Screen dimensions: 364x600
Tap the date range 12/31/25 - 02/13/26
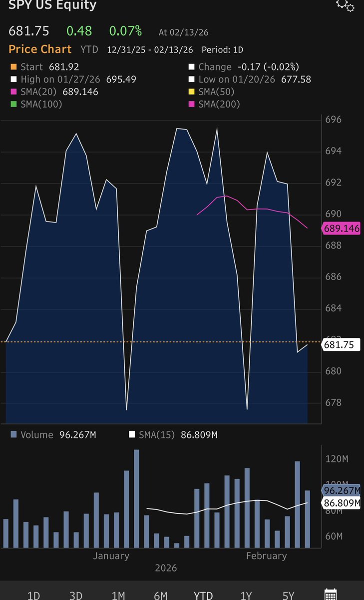click(x=150, y=50)
